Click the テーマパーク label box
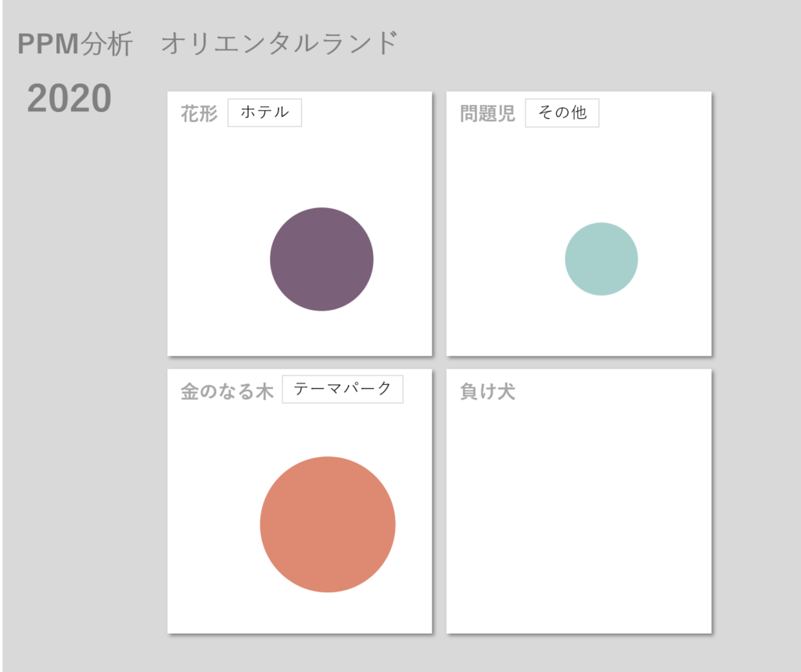 coord(342,389)
